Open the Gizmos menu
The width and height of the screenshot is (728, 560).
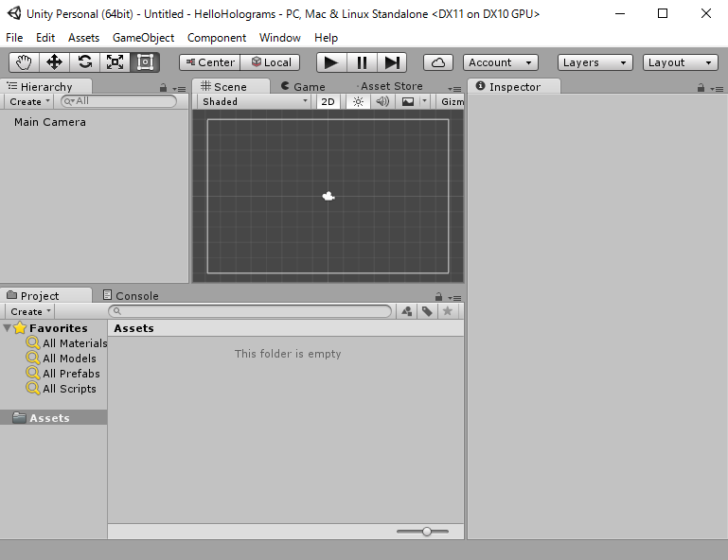(452, 101)
